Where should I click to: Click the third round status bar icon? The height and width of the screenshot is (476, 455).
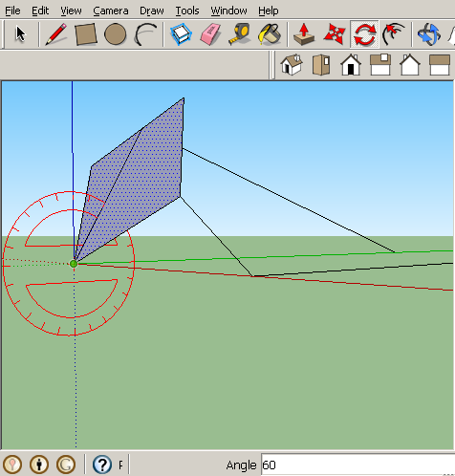(x=66, y=465)
